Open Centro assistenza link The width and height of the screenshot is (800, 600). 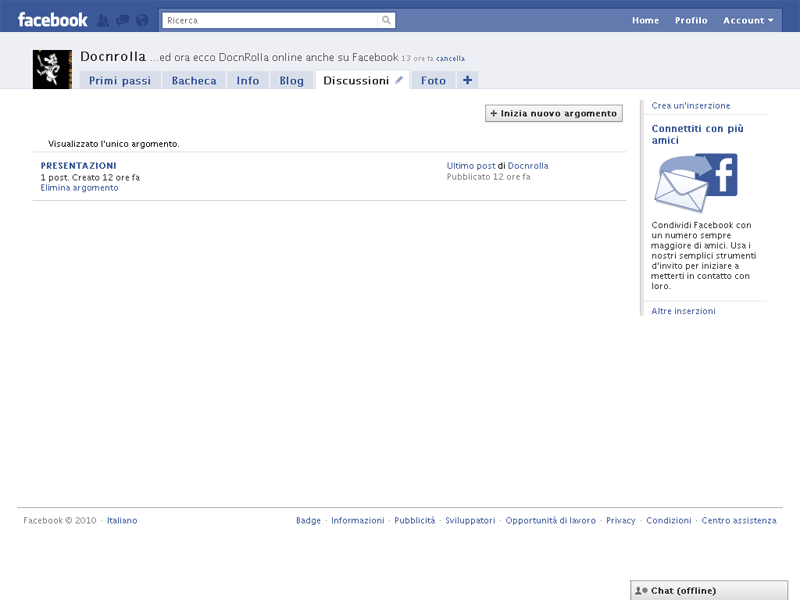(x=739, y=520)
